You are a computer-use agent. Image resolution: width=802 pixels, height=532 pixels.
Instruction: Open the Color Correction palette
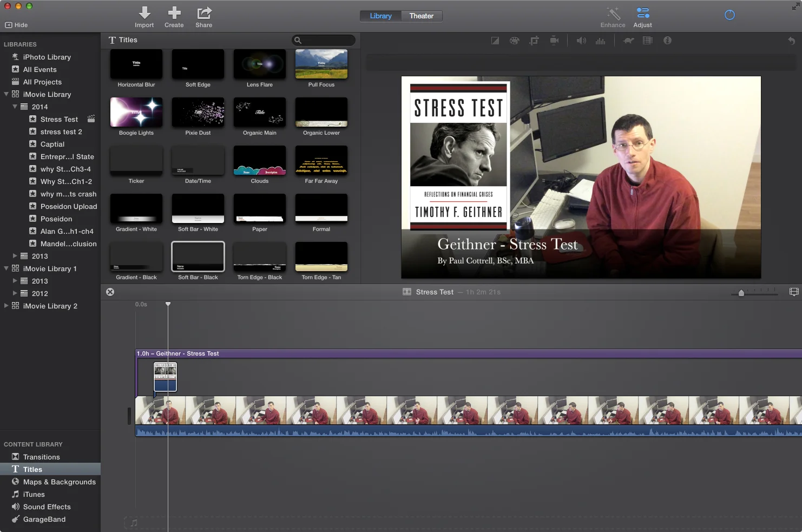coord(514,41)
